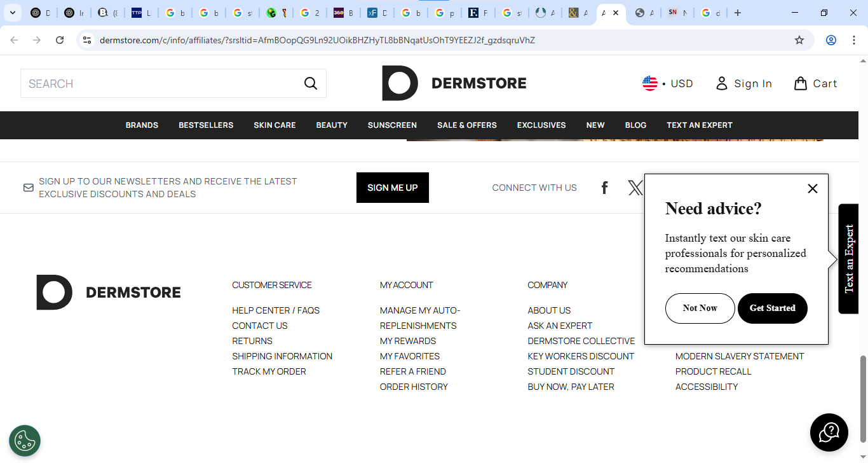Open ORDER HISTORY link

click(x=414, y=387)
